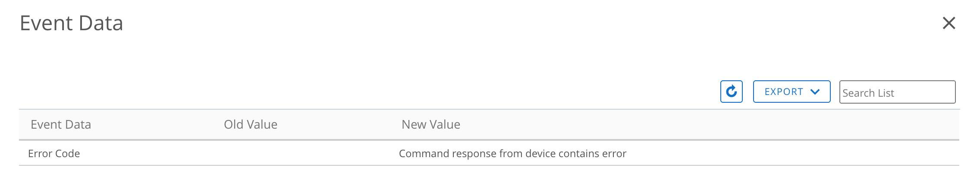Image resolution: width=980 pixels, height=177 pixels.
Task: Sort by the Event Data column header
Action: (x=61, y=125)
